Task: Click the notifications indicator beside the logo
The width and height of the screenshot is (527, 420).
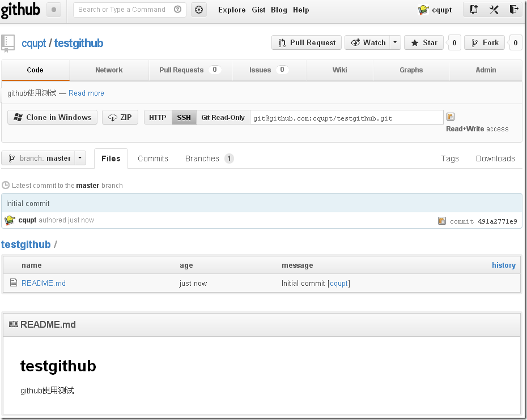Action: point(54,10)
